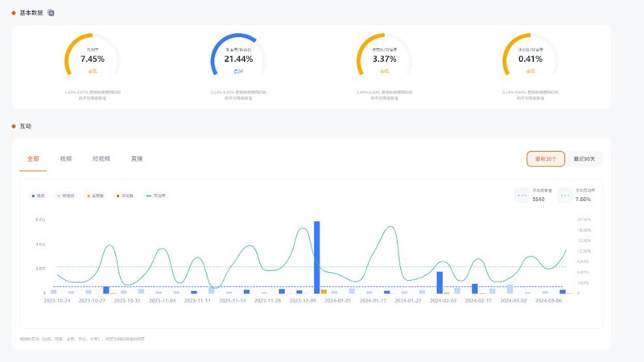Click the icon beside 平均互动率 7.66%
The width and height of the screenshot is (644, 362).
tap(565, 195)
